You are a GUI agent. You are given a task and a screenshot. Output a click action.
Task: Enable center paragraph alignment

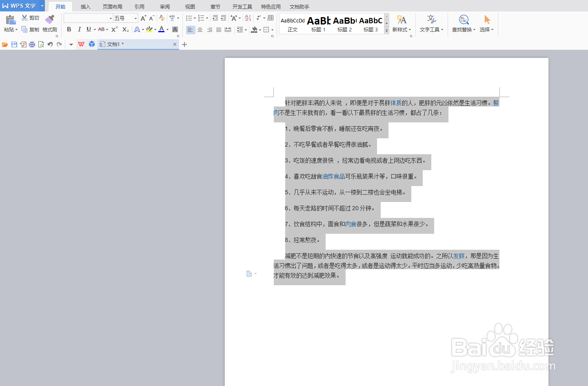[200, 29]
